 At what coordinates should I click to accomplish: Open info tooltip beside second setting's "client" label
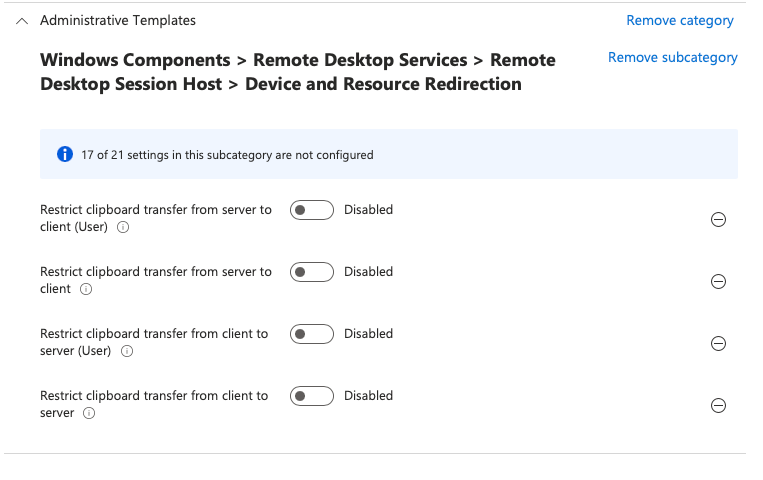point(86,289)
